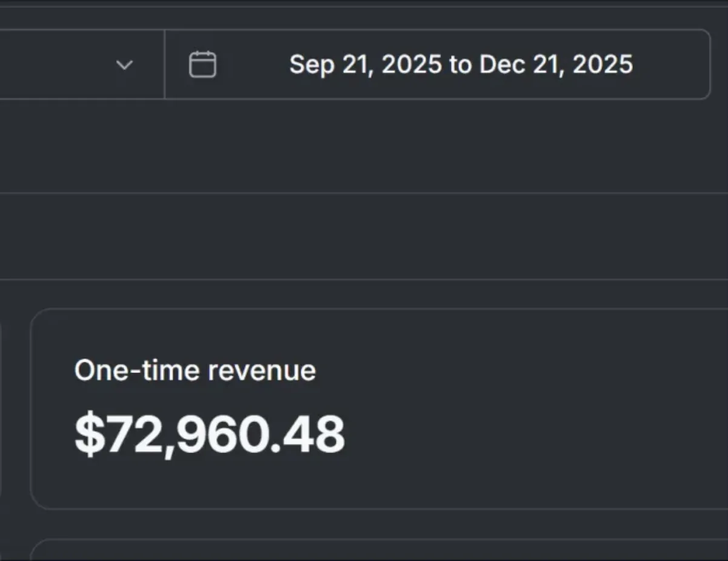Click the $72,960.48 revenue amount
728x561 pixels.
pyautogui.click(x=210, y=434)
